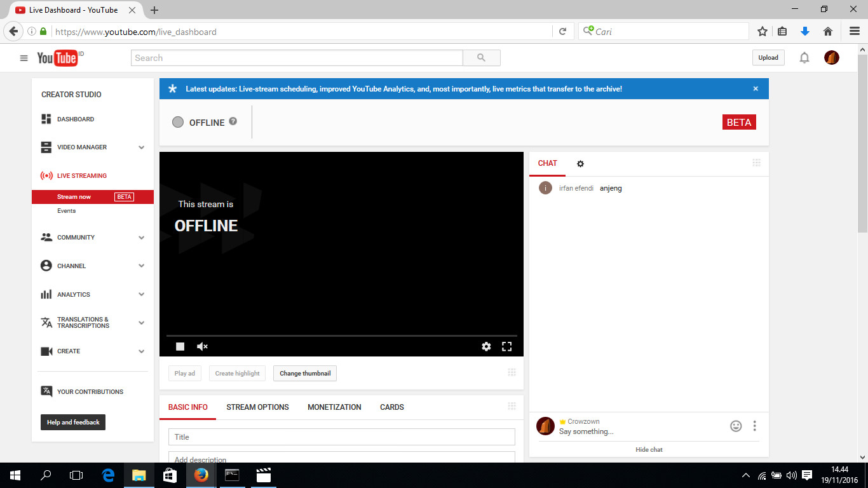Open Task View on the taskbar

click(76, 475)
